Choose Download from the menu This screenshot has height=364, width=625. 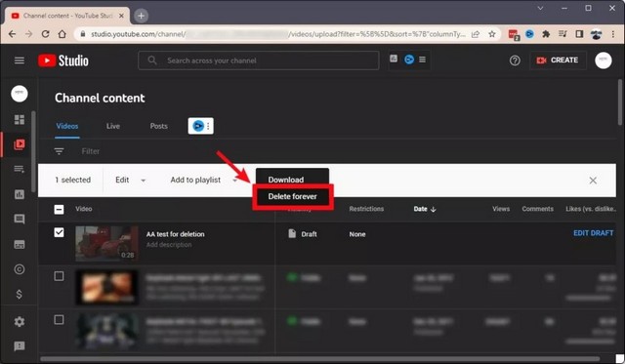coord(286,180)
